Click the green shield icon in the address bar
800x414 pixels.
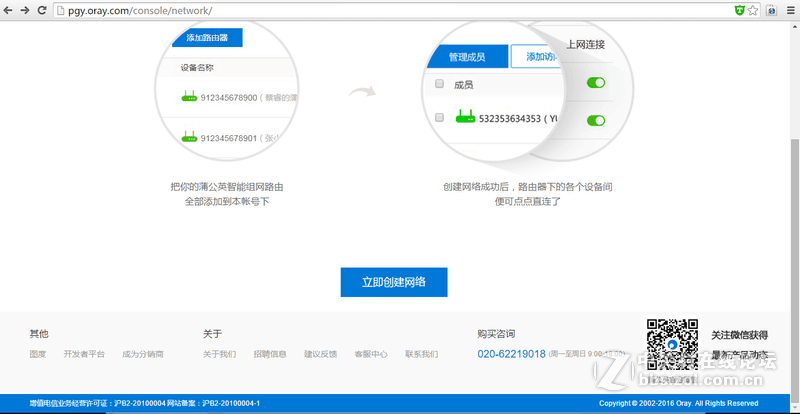click(739, 10)
